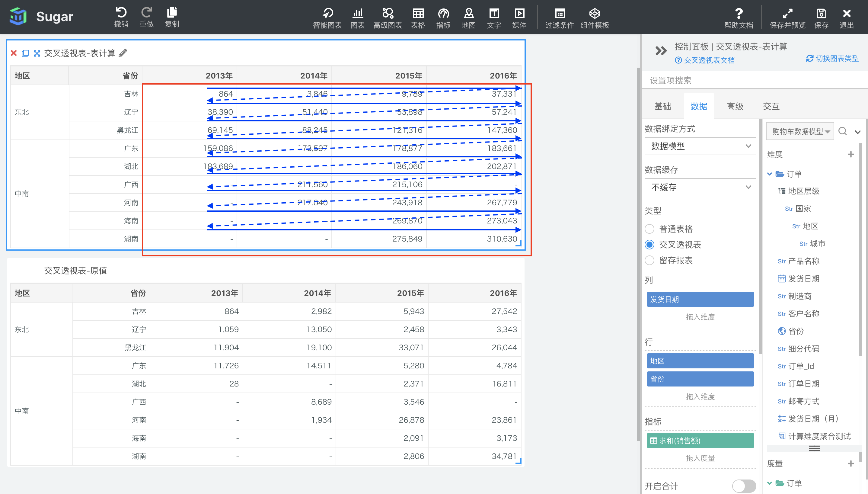The image size is (868, 494).
Task: Collapse control panel with double-arrow icon
Action: click(x=661, y=51)
